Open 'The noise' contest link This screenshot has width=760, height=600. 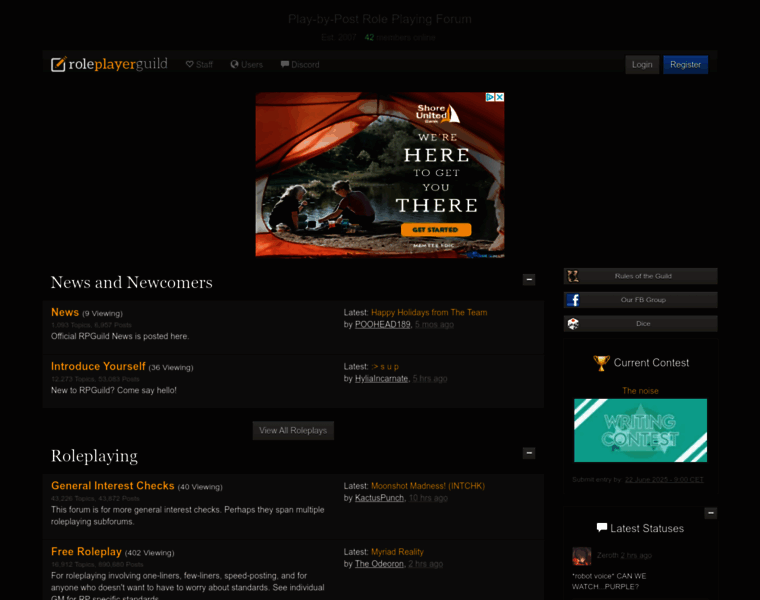click(640, 391)
